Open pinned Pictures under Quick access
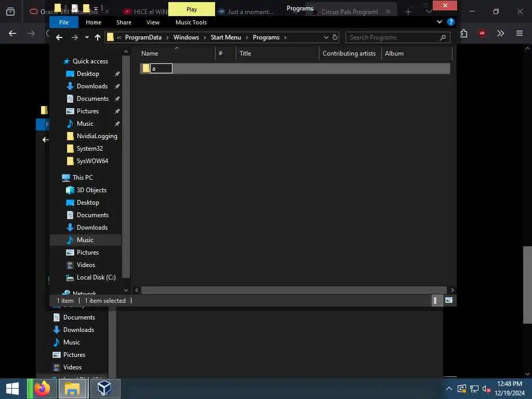 [87, 111]
